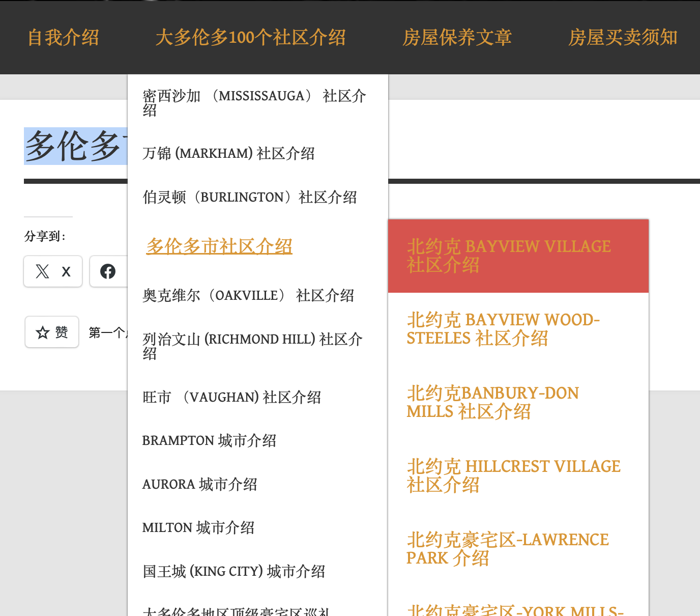Select Aurora 城市介绍 menu entry
This screenshot has height=616, width=700.
pos(199,484)
